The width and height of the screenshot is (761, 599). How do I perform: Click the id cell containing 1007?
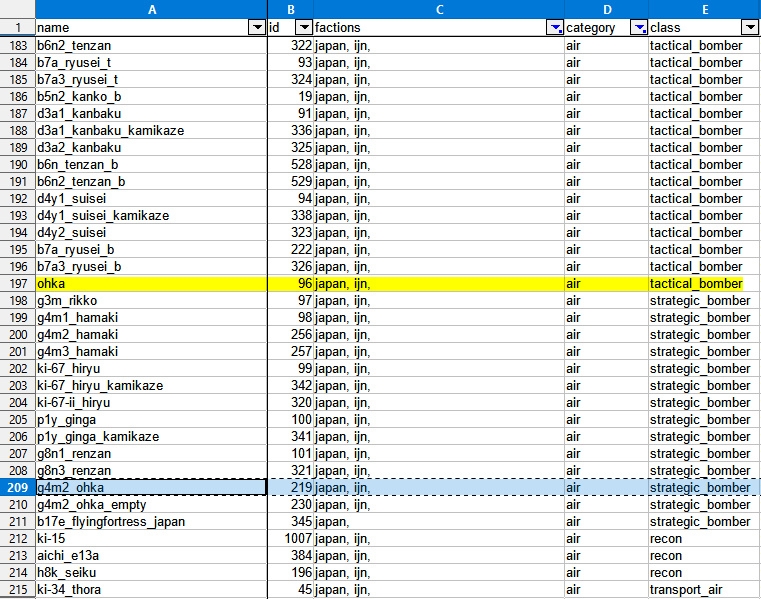pyautogui.click(x=291, y=539)
